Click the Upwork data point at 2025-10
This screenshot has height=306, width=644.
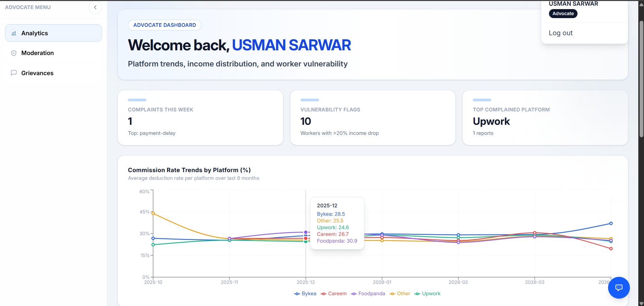[x=153, y=245]
